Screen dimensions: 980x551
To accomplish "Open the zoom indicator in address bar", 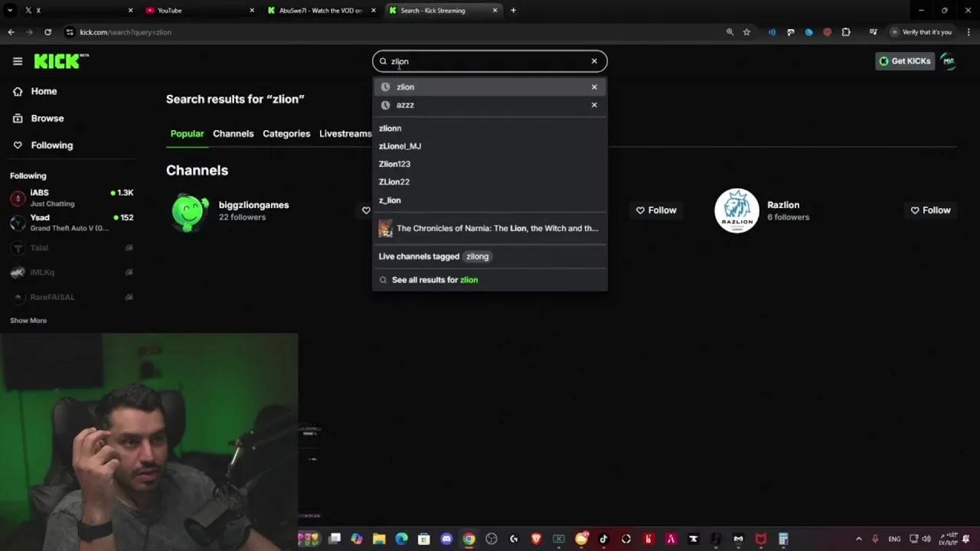I will click(730, 32).
